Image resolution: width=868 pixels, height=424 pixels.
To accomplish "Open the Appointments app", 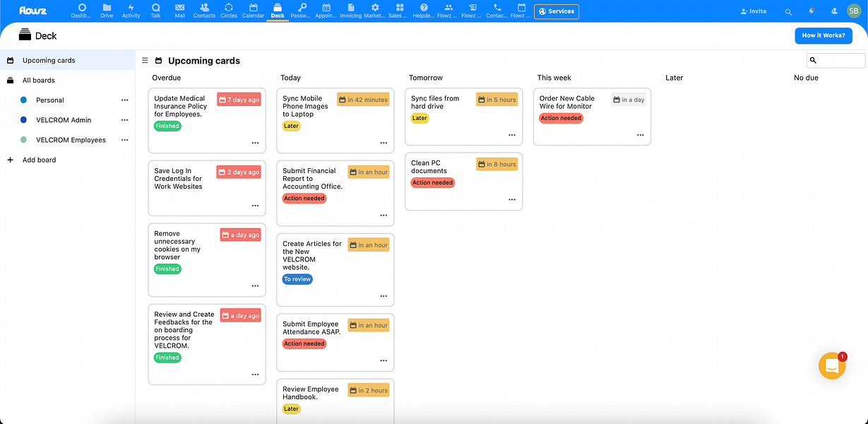I will 326,11.
